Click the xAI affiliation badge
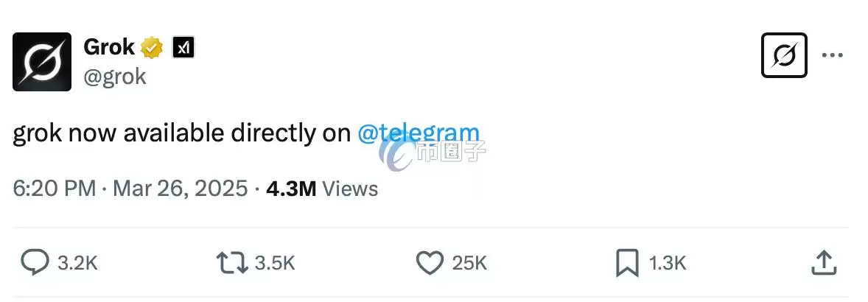868x302 pixels. click(183, 49)
